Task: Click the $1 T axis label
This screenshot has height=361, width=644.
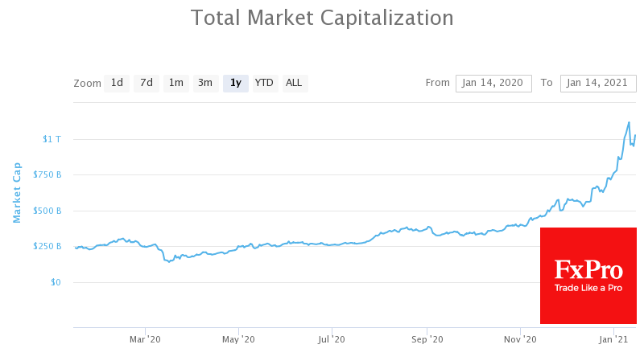Action: point(51,139)
